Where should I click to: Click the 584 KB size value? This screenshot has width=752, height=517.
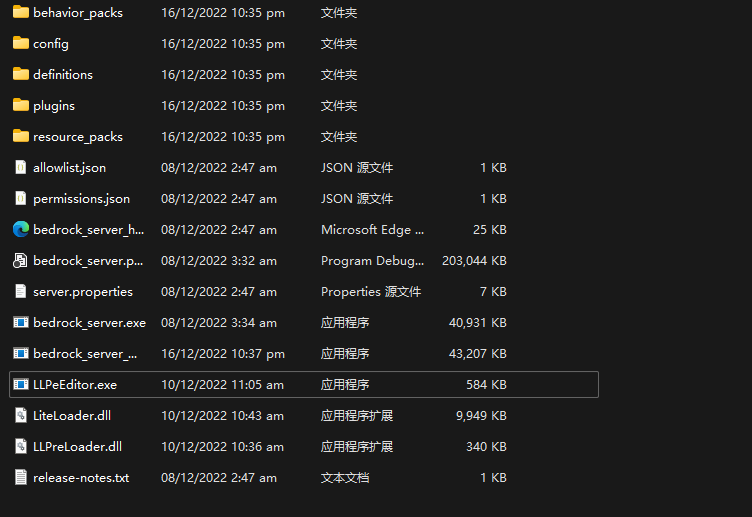point(486,384)
